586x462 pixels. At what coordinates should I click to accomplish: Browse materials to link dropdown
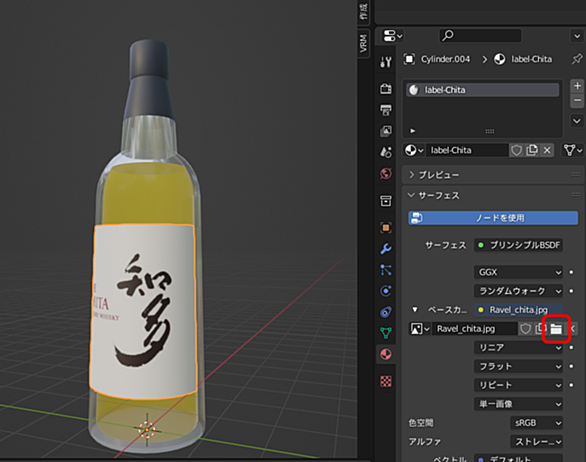(414, 150)
